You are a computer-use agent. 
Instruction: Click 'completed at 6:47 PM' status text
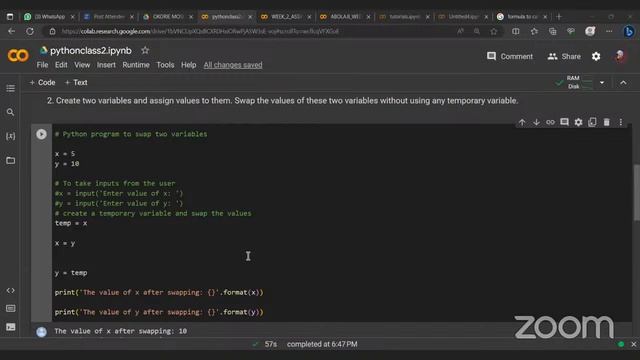coord(322,344)
